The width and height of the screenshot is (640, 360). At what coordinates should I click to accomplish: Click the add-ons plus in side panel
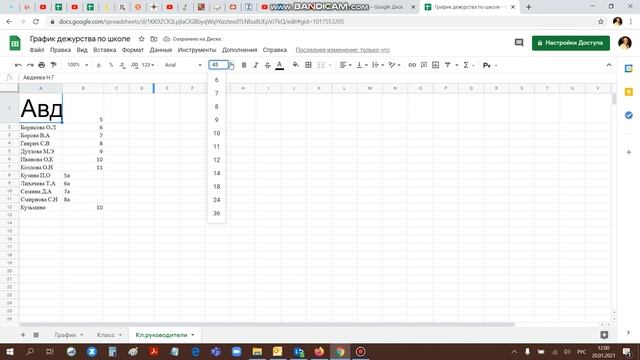tap(629, 152)
